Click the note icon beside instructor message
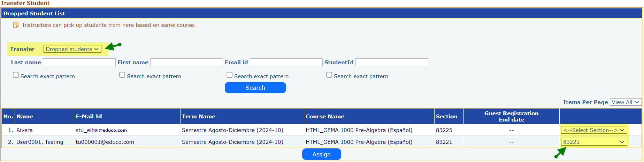This screenshot has height=162, width=644. (16, 25)
